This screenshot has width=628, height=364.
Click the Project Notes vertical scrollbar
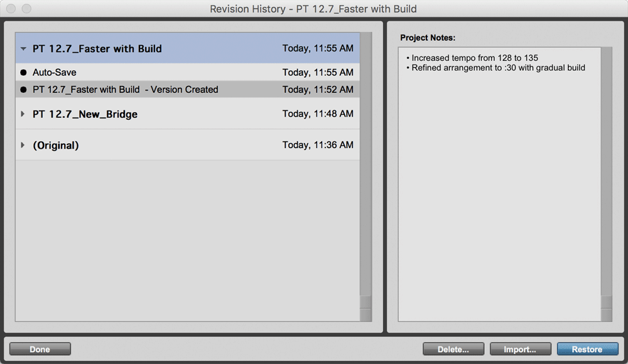pyautogui.click(x=607, y=185)
